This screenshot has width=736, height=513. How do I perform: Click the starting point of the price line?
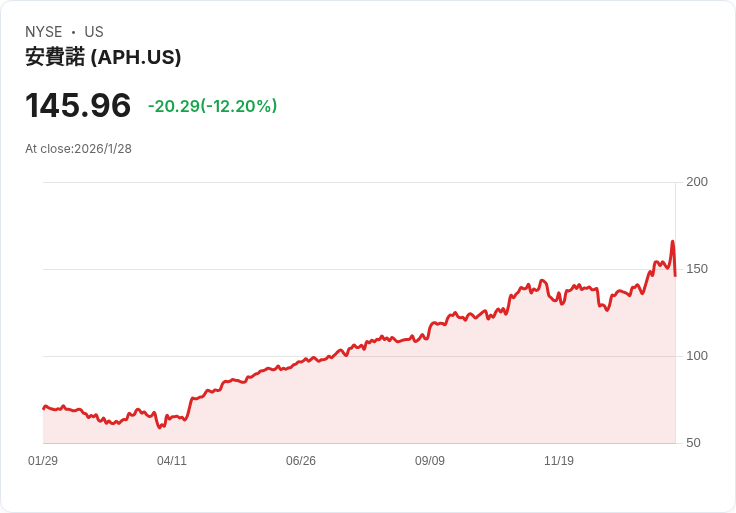pyautogui.click(x=43, y=408)
